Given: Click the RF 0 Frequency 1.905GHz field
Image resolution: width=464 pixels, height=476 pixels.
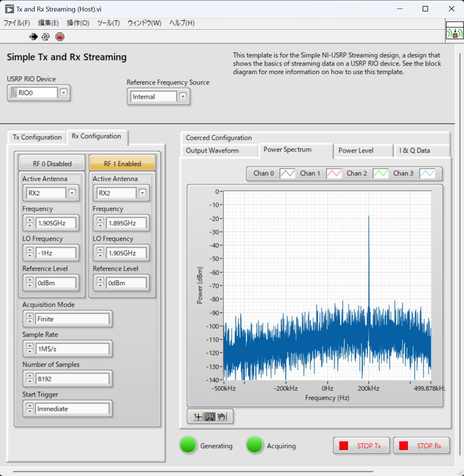Looking at the screenshot, I should (56, 223).
